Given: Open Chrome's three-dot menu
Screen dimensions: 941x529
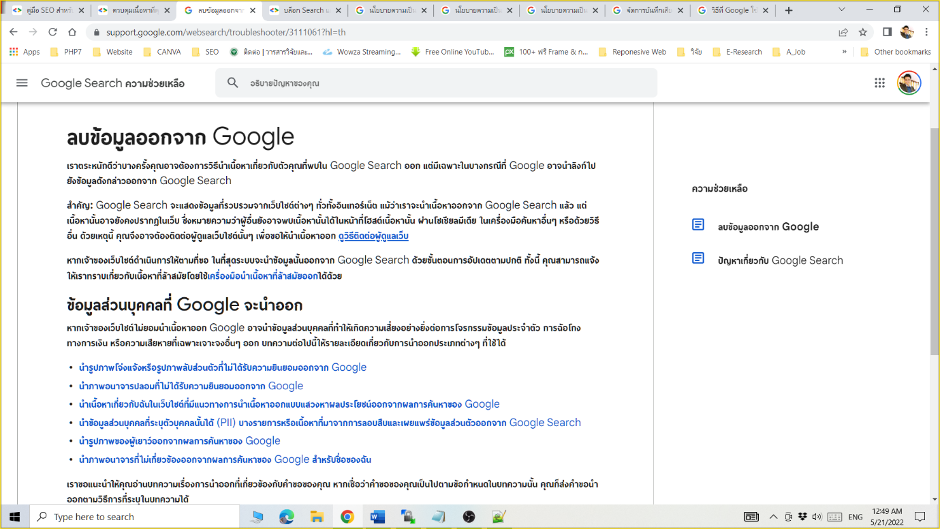Looking at the screenshot, I should point(927,32).
